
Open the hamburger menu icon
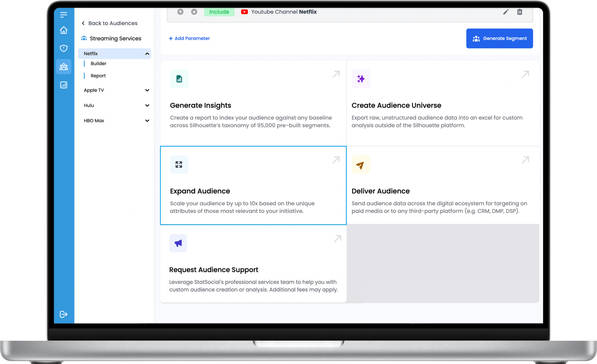pyautogui.click(x=63, y=15)
